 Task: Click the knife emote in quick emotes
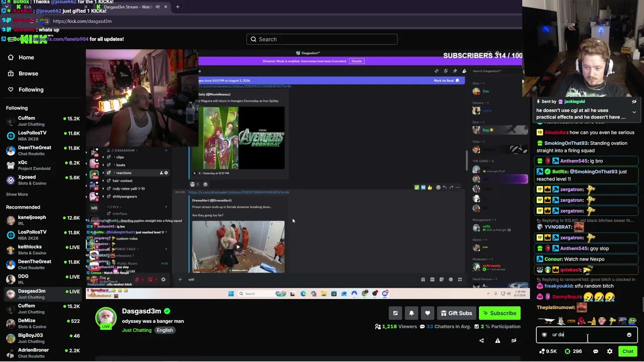[547, 321]
